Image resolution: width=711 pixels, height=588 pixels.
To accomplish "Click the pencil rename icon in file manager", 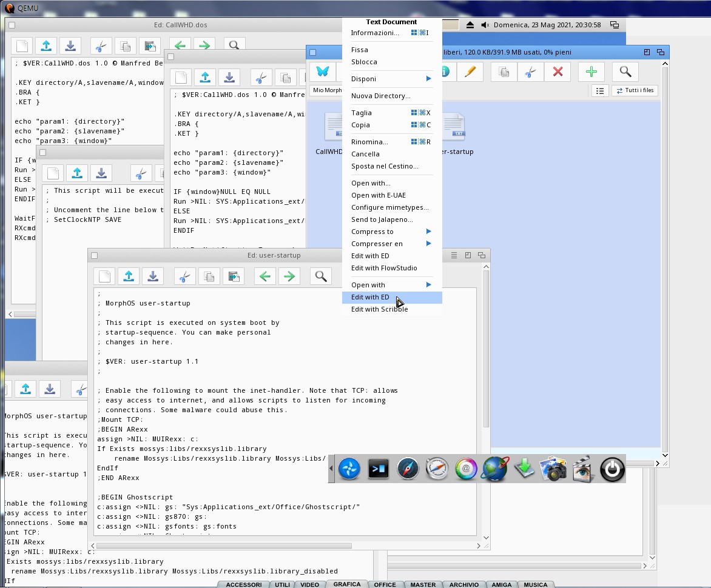I will point(470,72).
